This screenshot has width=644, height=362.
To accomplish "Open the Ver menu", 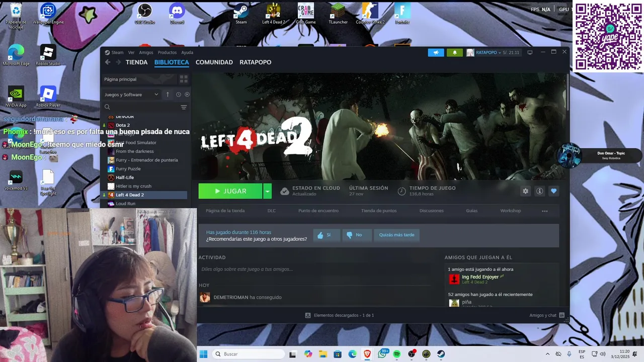I will click(x=131, y=52).
